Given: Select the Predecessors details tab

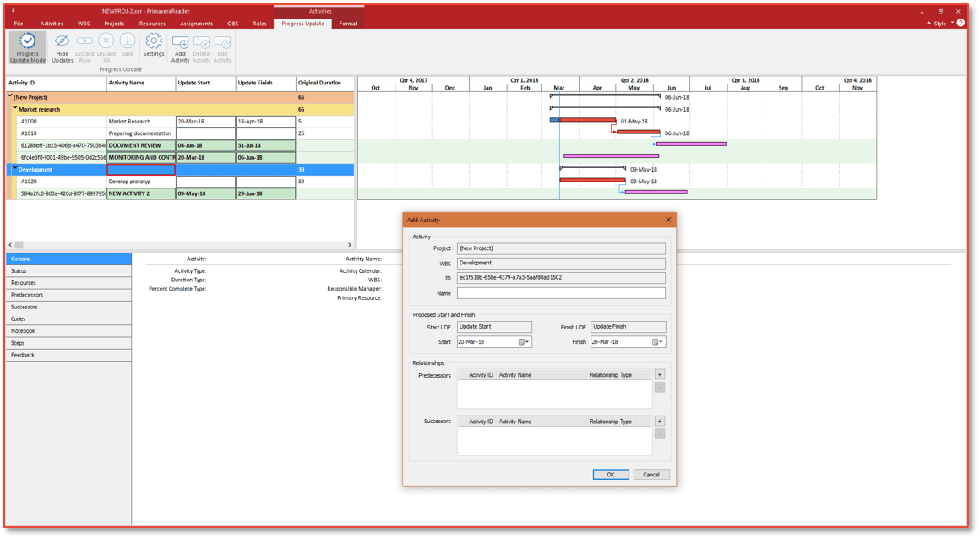Looking at the screenshot, I should (x=27, y=295).
